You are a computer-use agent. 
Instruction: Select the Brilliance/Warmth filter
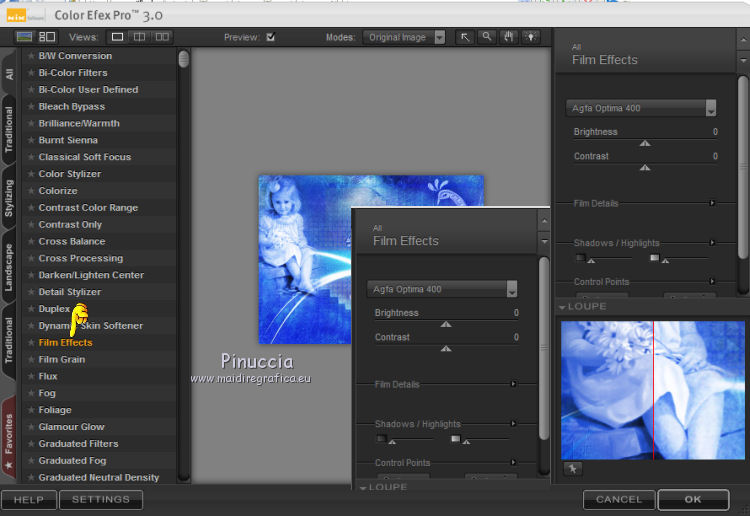pyautogui.click(x=79, y=123)
